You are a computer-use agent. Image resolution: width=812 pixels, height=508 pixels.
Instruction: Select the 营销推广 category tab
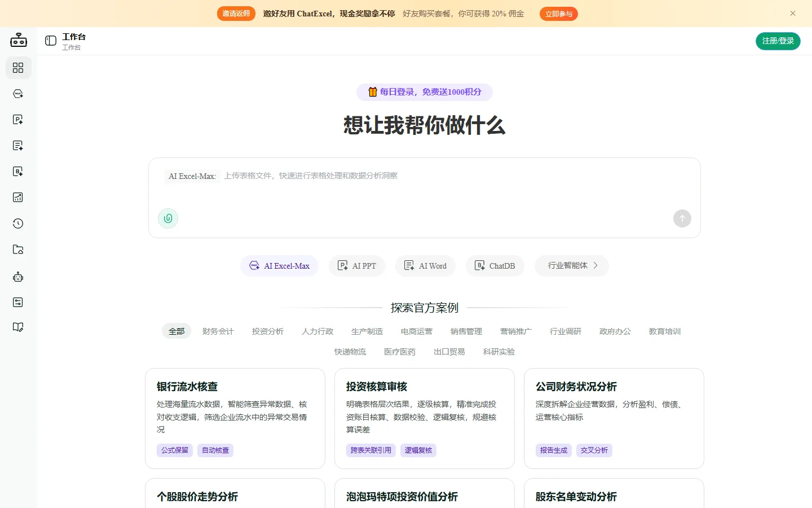516,331
